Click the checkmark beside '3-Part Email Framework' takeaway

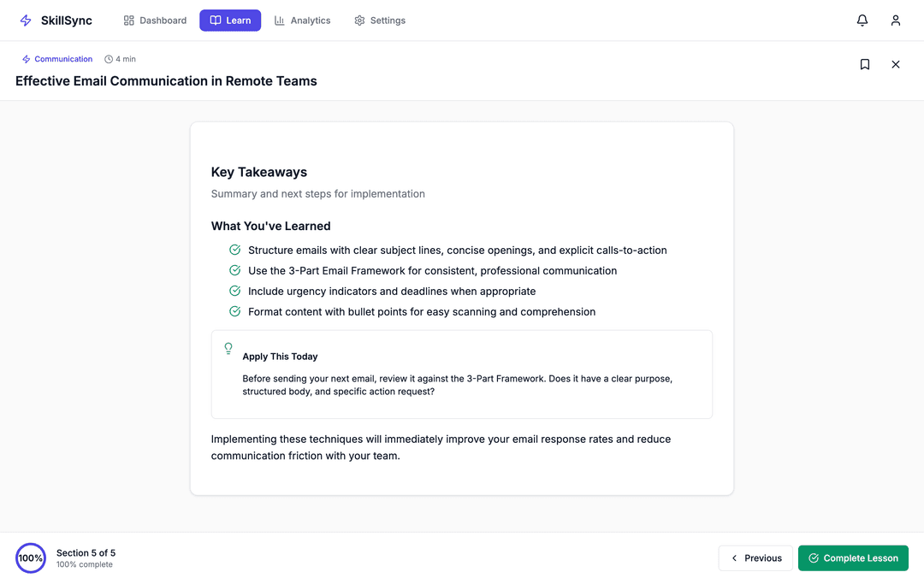234,270
